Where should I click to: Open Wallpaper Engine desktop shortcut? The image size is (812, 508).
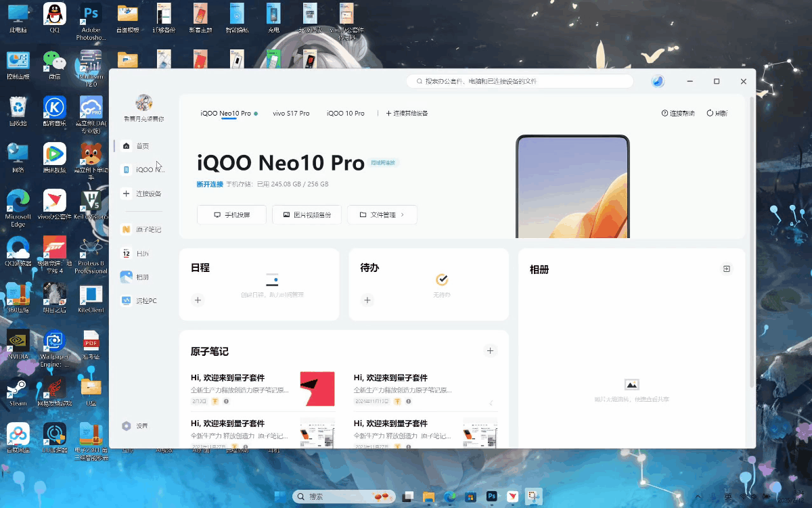(55, 348)
